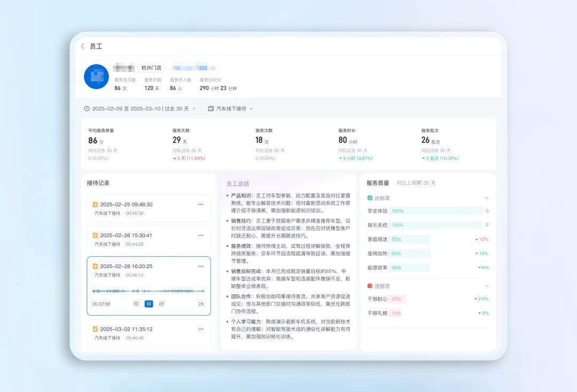The height and width of the screenshot is (392, 577).
Task: Click the blue employee avatar
Action: tap(96, 76)
